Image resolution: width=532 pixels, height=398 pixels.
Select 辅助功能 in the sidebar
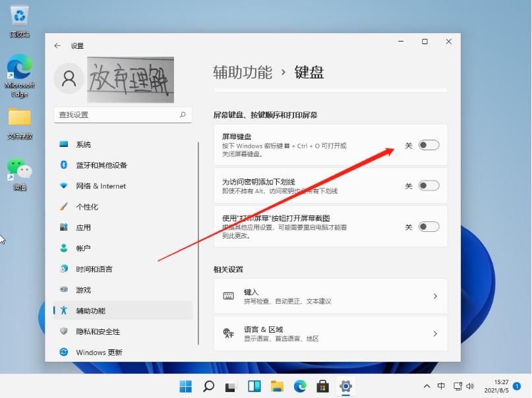[x=123, y=310]
